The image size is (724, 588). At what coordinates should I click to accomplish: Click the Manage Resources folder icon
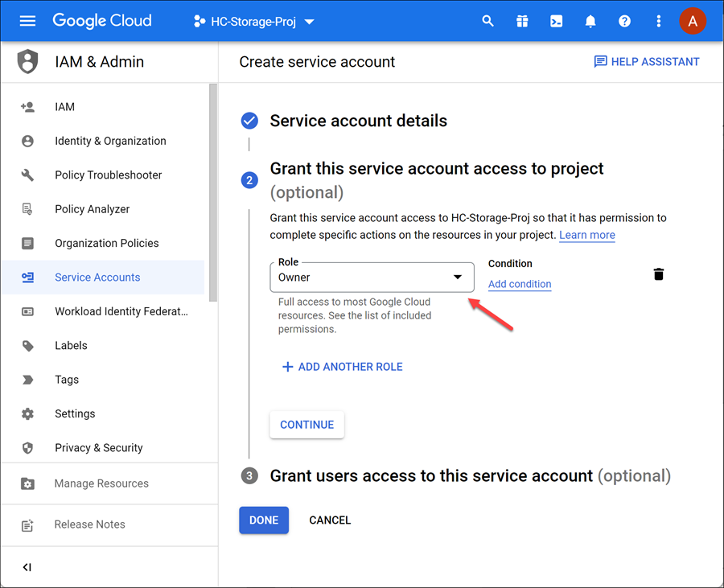click(x=27, y=483)
